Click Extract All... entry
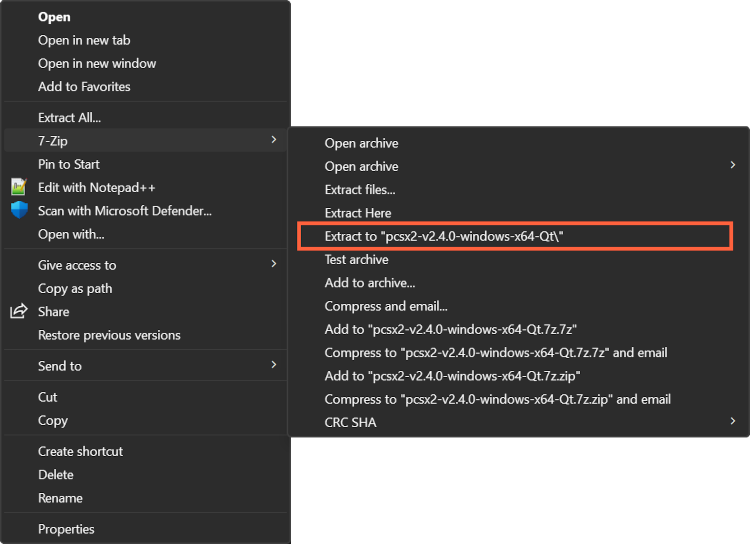 145,117
